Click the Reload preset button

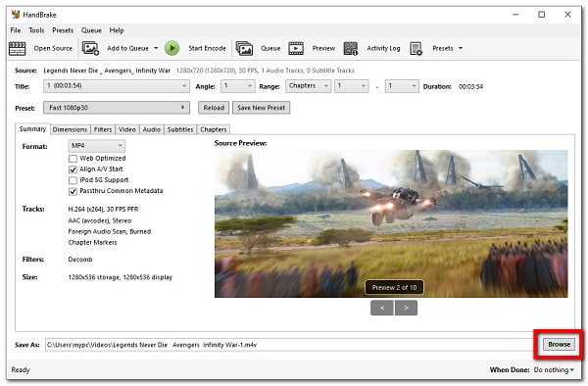tap(214, 108)
